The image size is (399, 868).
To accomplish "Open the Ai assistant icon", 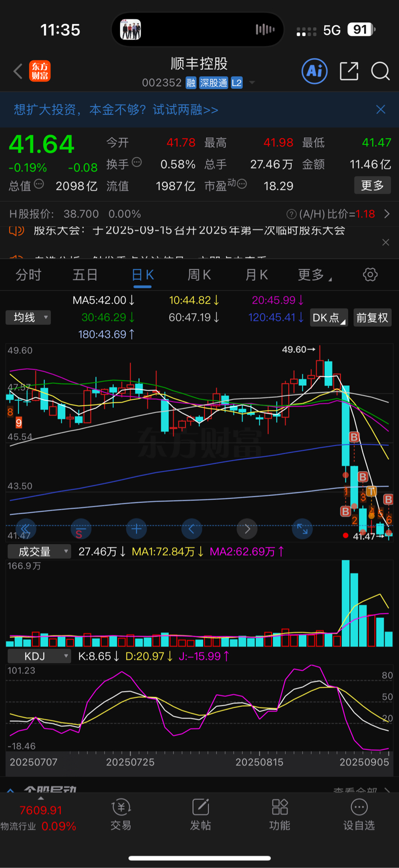I will [314, 71].
